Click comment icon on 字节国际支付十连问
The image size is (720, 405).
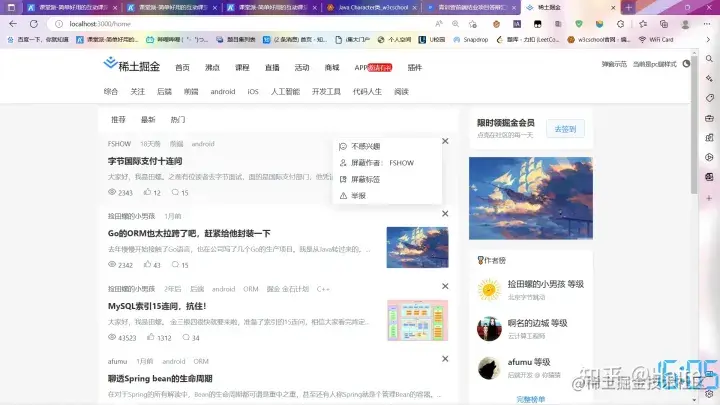click(175, 192)
